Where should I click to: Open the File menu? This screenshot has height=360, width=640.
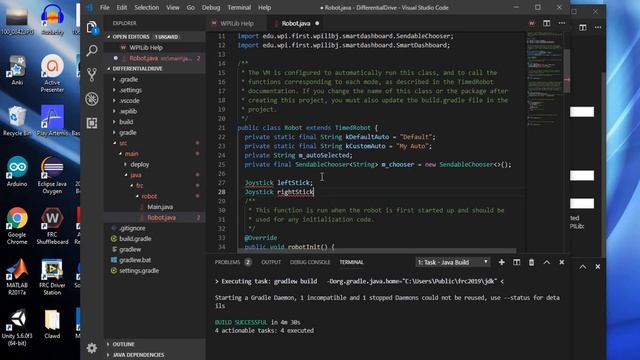click(104, 7)
